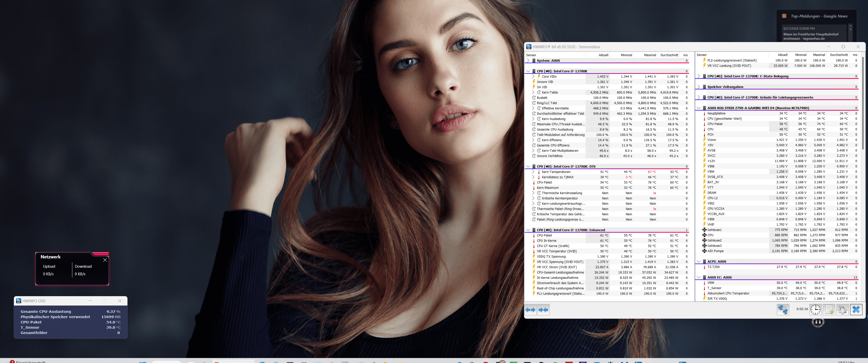The width and height of the screenshot is (868, 363).
Task: Click the collapse-layout inward arrows button in HWiNFO
Action: pyautogui.click(x=543, y=310)
